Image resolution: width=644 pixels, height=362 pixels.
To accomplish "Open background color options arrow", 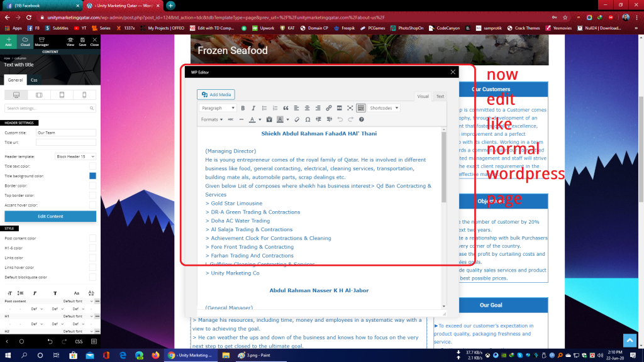I will tap(287, 119).
